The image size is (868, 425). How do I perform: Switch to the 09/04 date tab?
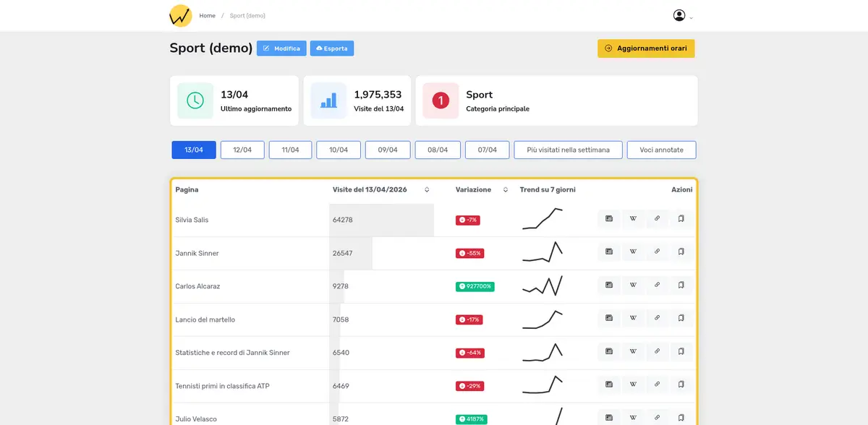coord(388,150)
